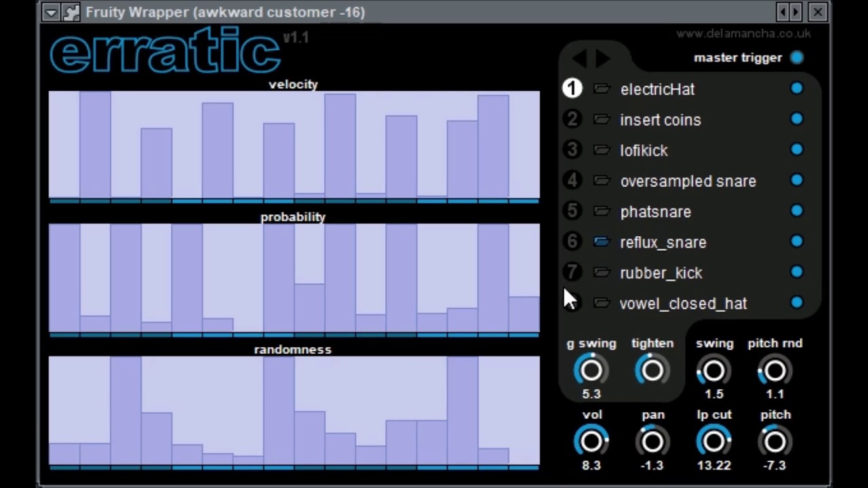Open sample folder for oversampled snare slot
Viewport: 868px width, 488px height.
601,180
